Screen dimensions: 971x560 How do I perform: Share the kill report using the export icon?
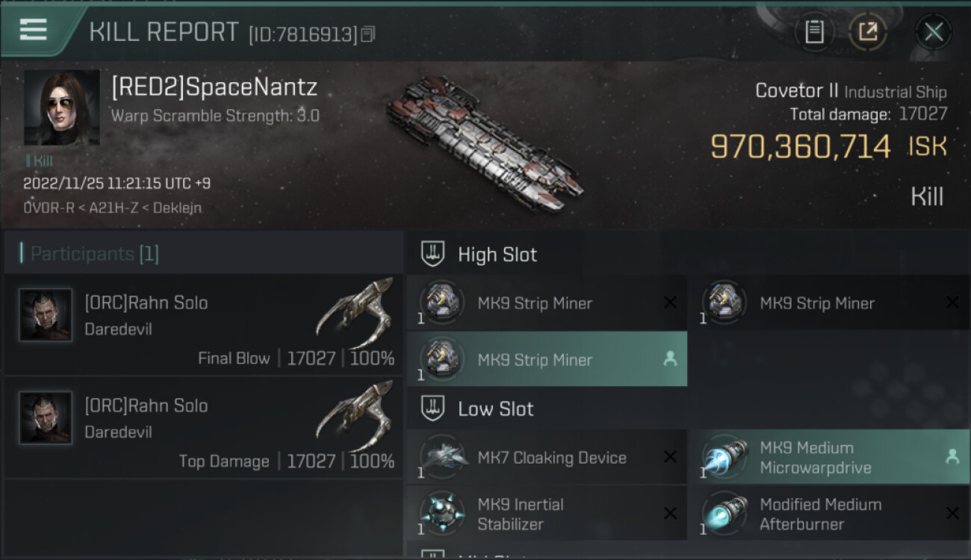[867, 32]
